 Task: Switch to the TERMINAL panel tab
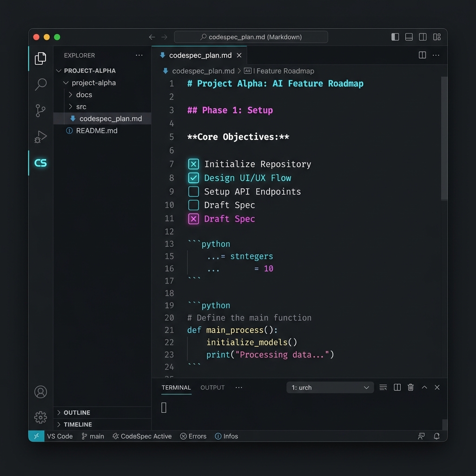[x=176, y=388]
